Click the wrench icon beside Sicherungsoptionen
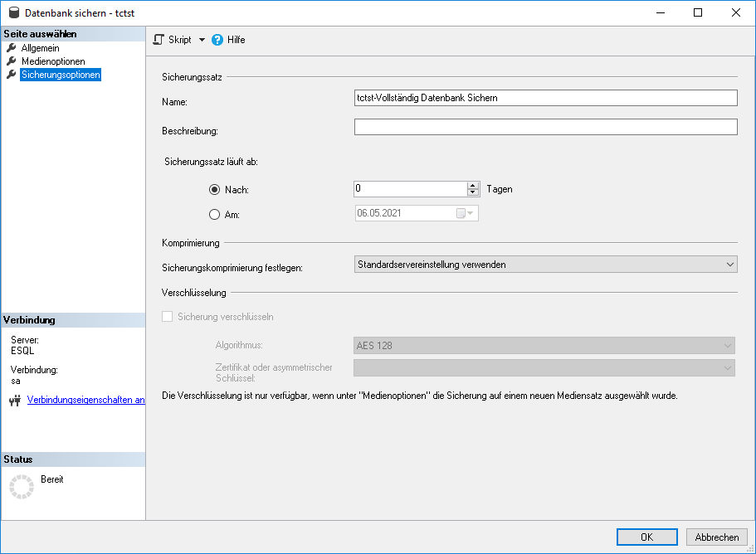This screenshot has height=554, width=756. 12,75
